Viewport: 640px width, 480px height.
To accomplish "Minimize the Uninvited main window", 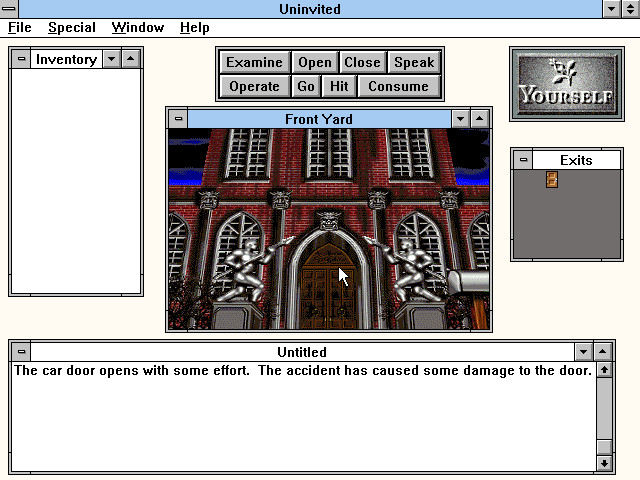I will [611, 9].
